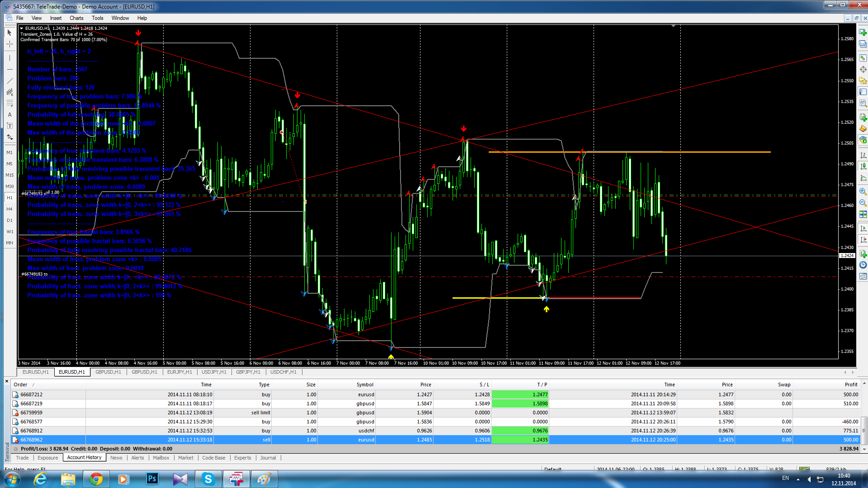Toggle the AutoTrading icon
Image resolution: width=868 pixels, height=488 pixels.
click(863, 140)
